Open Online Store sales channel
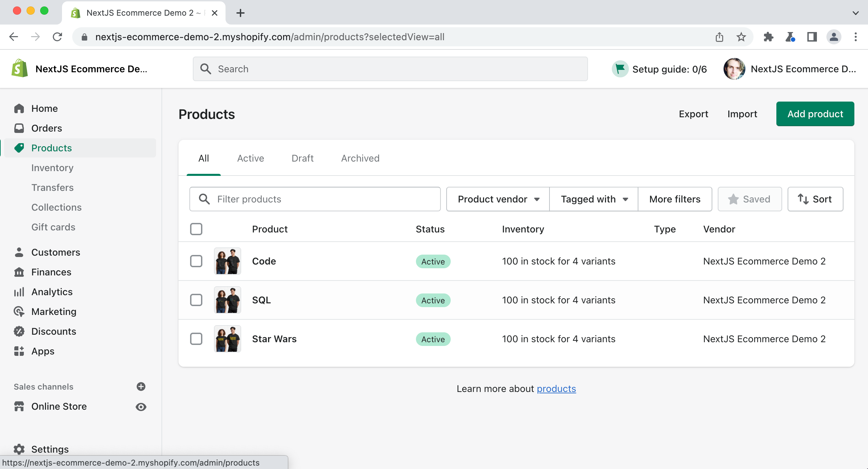 [x=59, y=406]
